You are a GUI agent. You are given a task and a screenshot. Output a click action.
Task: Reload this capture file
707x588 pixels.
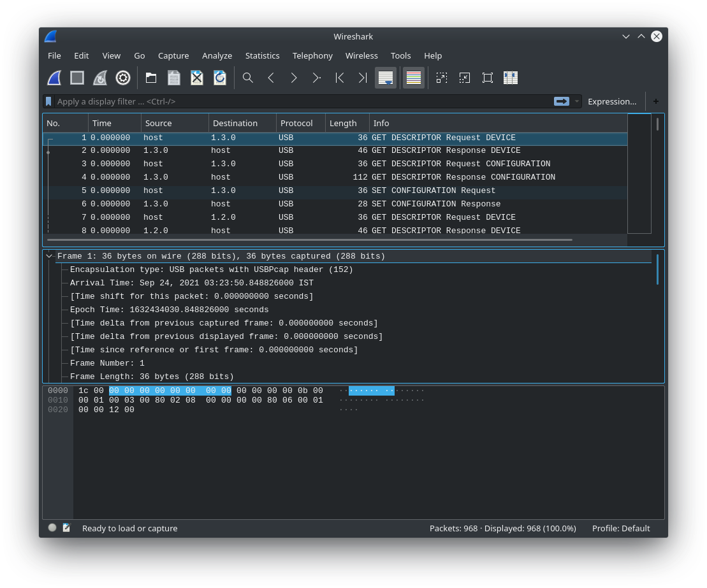tap(220, 78)
